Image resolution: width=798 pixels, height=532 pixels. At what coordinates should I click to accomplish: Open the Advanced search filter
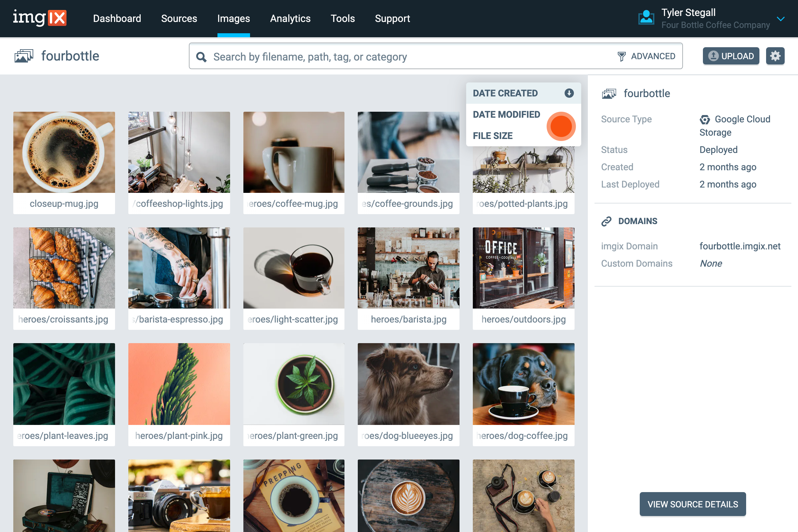coord(647,56)
